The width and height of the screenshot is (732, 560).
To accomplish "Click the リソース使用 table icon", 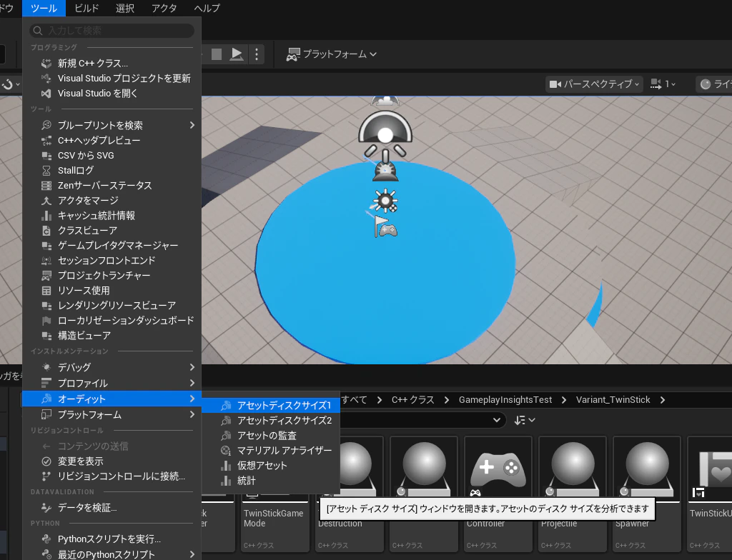I will [46, 291].
